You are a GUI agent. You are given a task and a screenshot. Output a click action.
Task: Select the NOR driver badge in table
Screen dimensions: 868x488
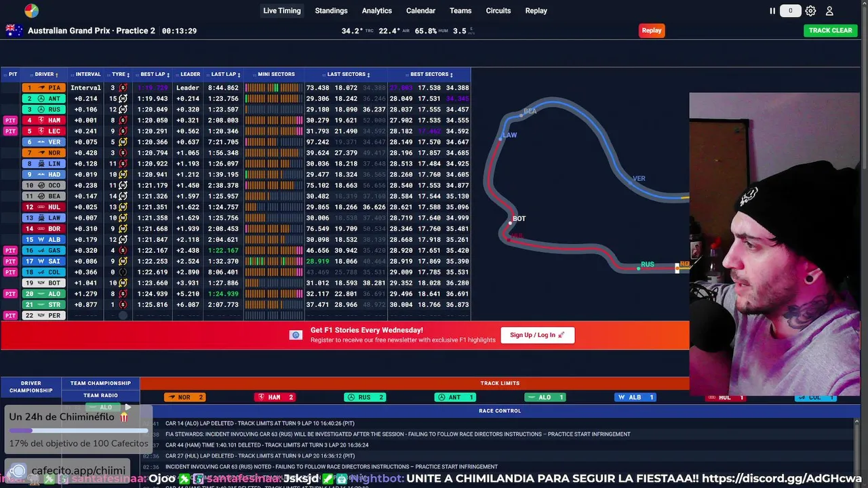44,153
